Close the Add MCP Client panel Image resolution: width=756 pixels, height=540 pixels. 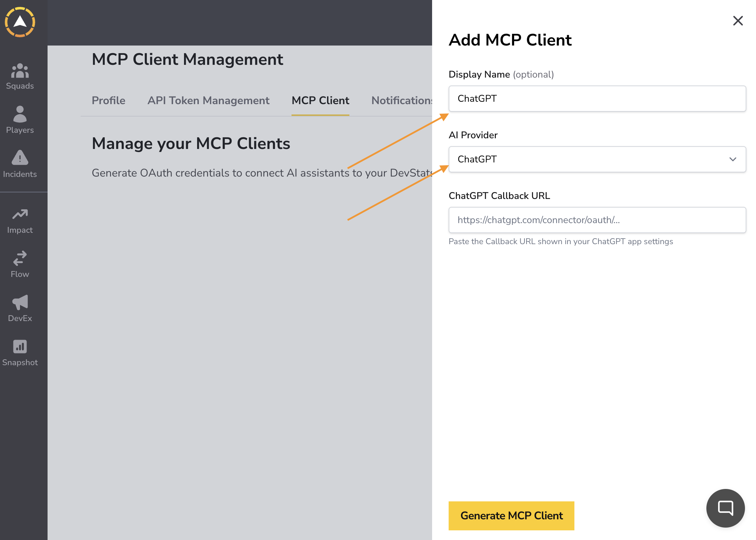click(738, 21)
